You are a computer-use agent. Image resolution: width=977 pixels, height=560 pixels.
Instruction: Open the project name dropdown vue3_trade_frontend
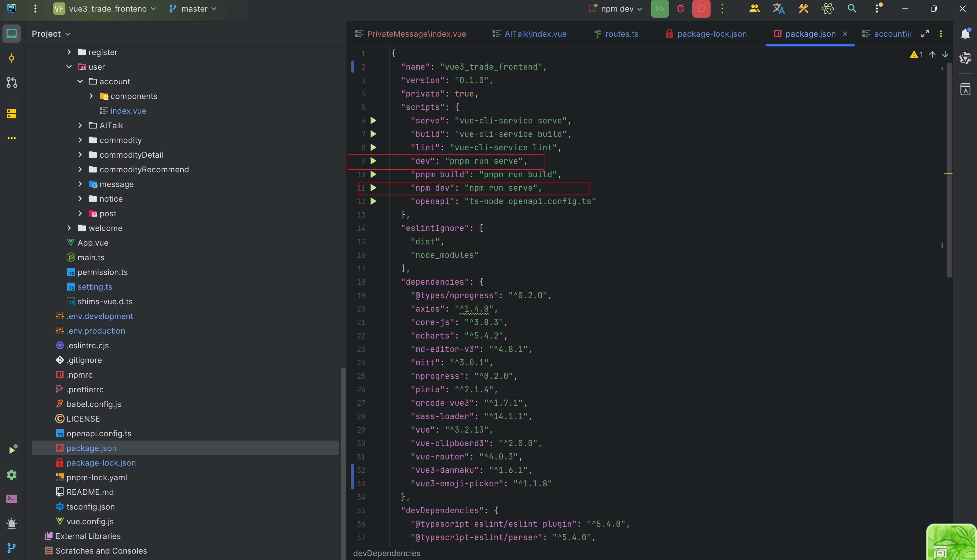(x=104, y=9)
